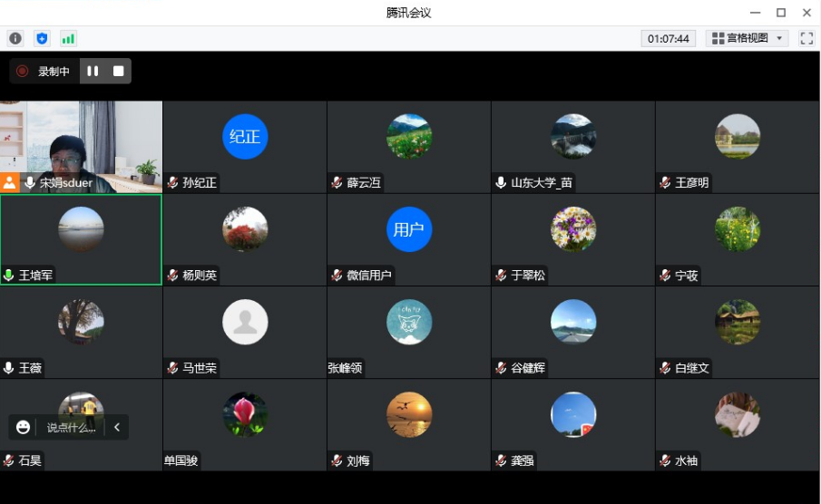821x504 pixels.
Task: Click the 说点什么 chat input field
Action: pyautogui.click(x=71, y=427)
